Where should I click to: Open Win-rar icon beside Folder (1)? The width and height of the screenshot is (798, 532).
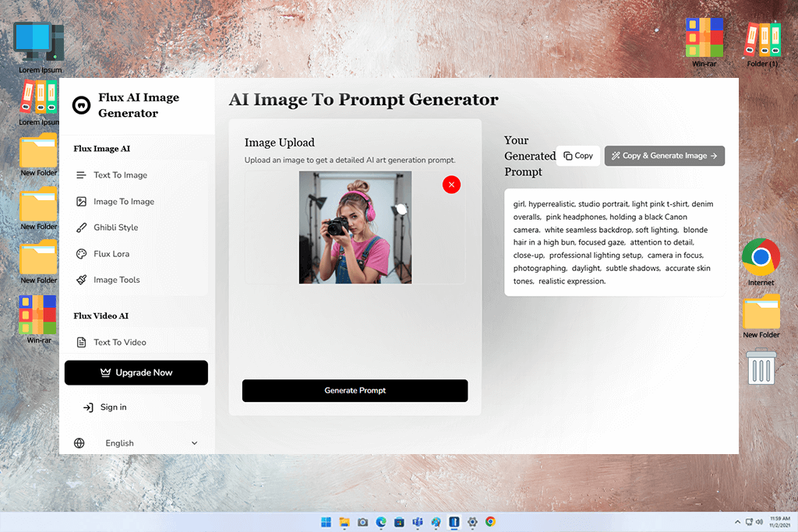coord(704,43)
